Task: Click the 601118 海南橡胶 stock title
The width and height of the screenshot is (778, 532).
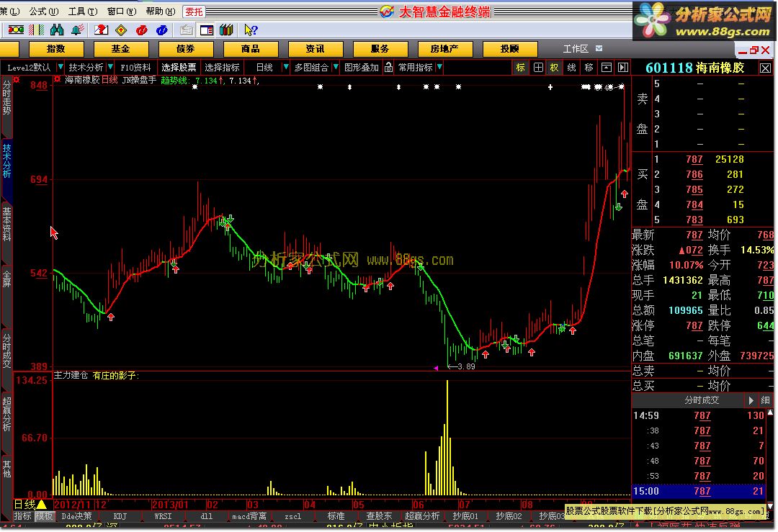Action: pyautogui.click(x=694, y=68)
